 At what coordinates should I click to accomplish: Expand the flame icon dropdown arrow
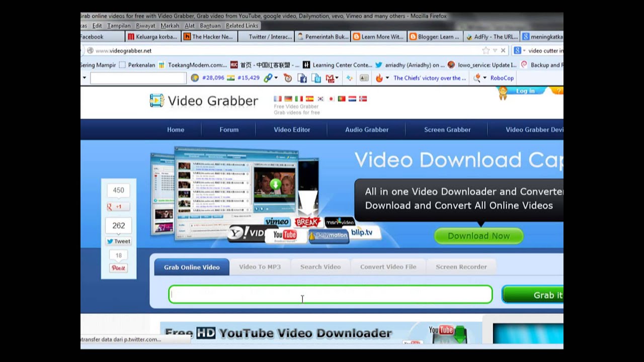(x=387, y=78)
